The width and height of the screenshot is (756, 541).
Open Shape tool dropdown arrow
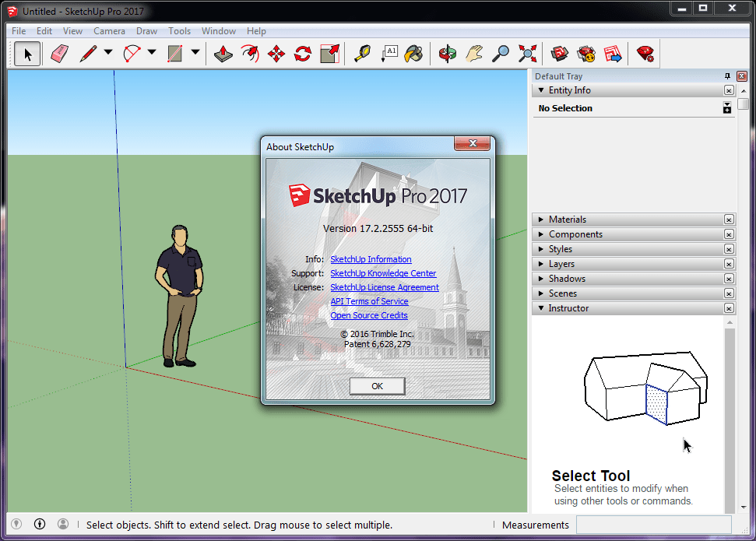[195, 52]
